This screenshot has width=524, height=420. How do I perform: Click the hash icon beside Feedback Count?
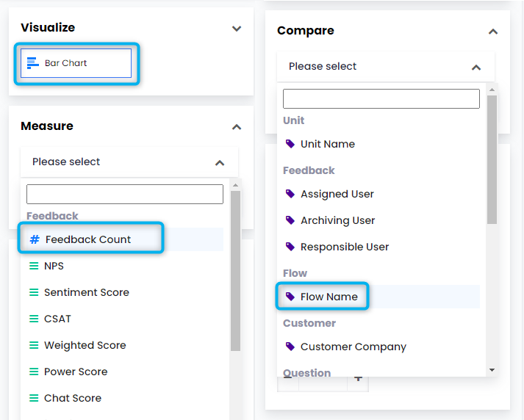(34, 239)
